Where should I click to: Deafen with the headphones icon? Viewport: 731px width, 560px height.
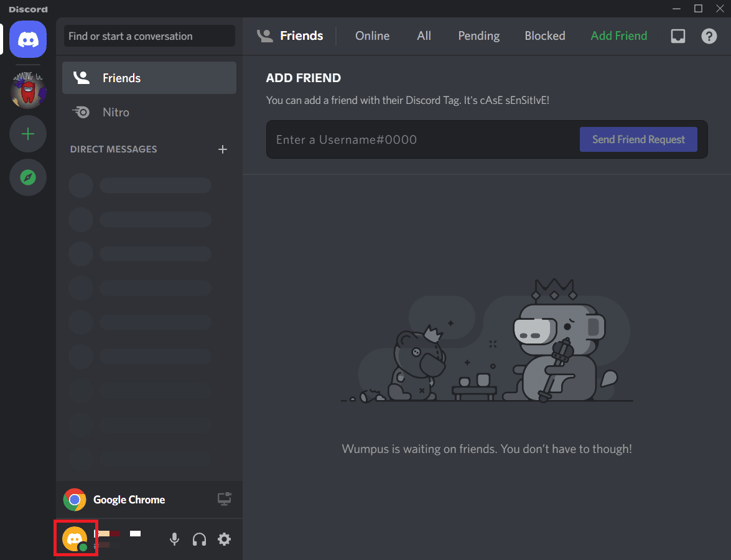(200, 539)
